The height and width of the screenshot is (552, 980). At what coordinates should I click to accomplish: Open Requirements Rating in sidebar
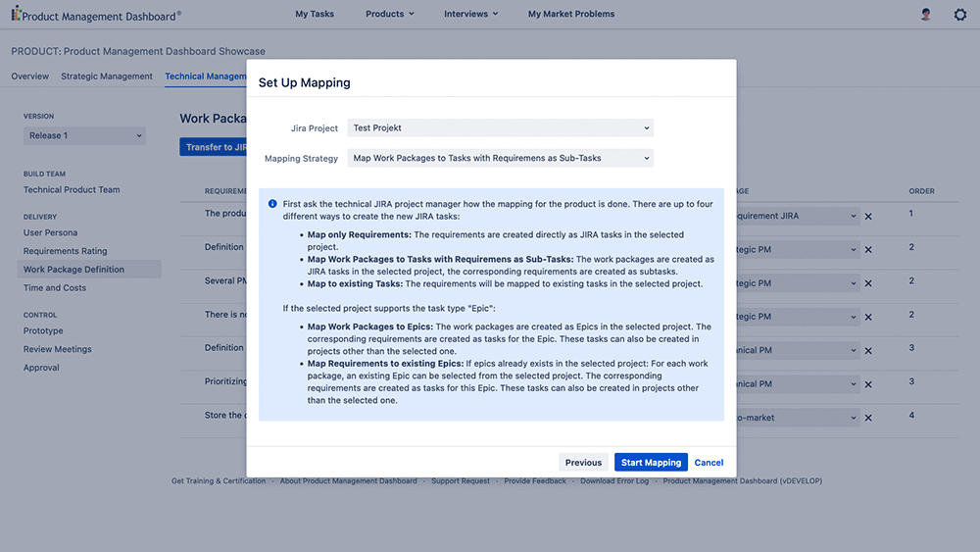click(x=65, y=251)
